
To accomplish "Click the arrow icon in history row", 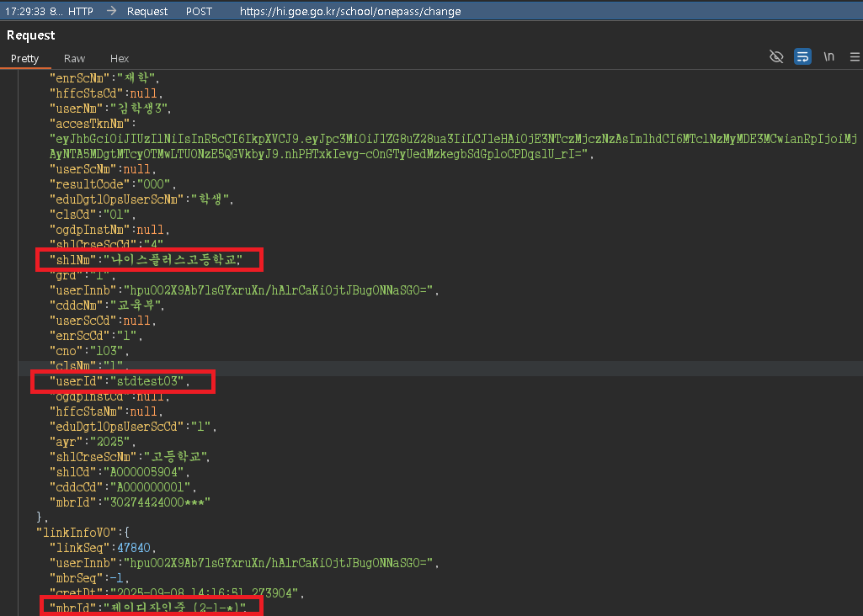I will [x=111, y=12].
